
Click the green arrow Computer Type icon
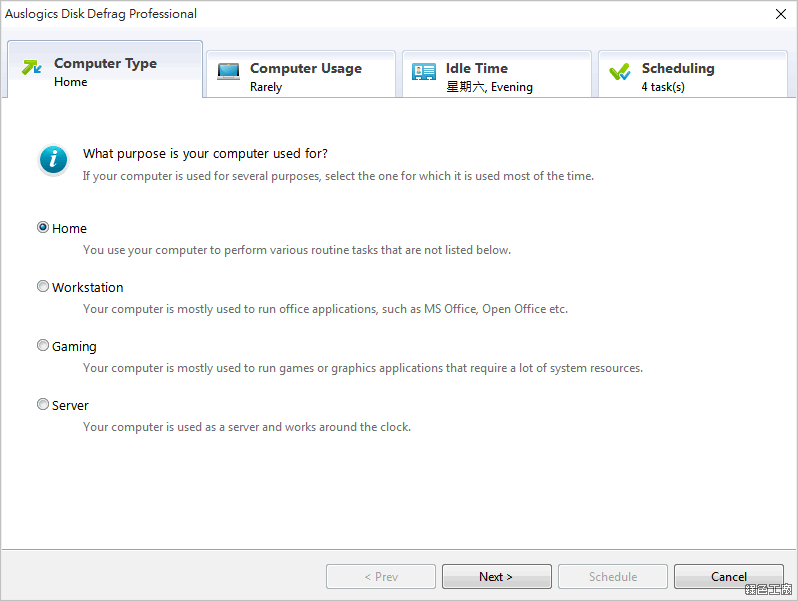pyautogui.click(x=32, y=67)
